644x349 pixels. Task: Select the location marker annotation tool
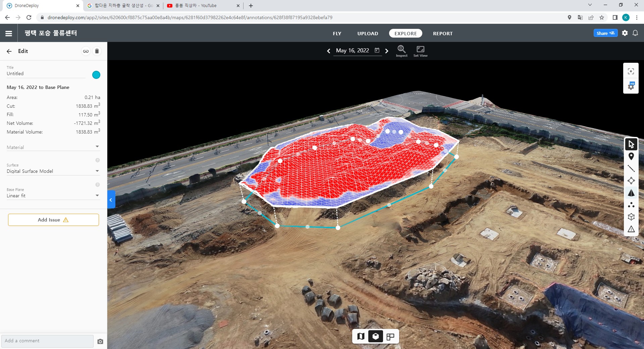[x=631, y=156]
